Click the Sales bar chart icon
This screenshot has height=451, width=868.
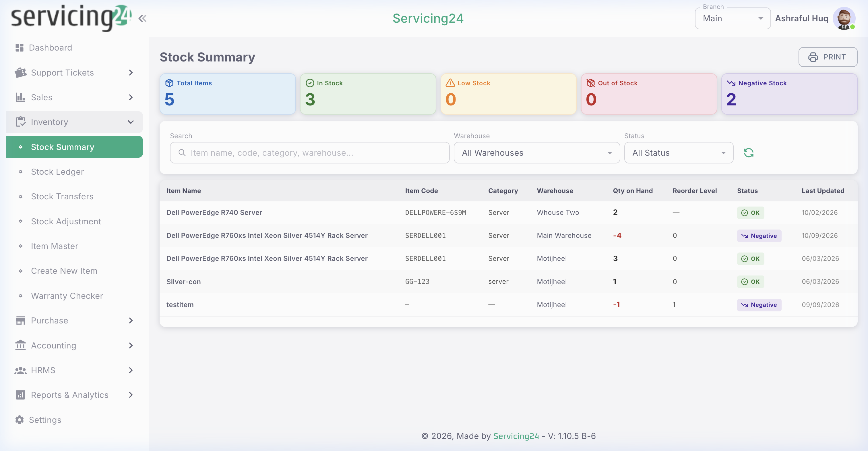(x=21, y=97)
